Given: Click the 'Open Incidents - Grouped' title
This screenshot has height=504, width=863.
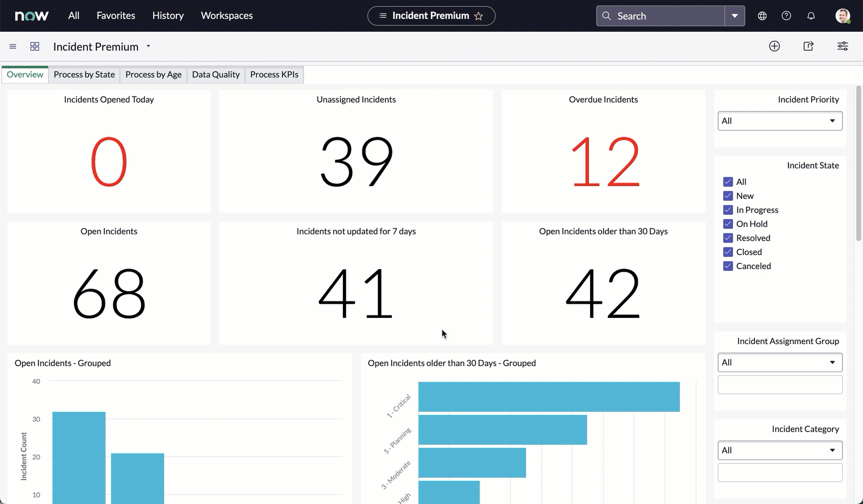Looking at the screenshot, I should click(x=63, y=363).
